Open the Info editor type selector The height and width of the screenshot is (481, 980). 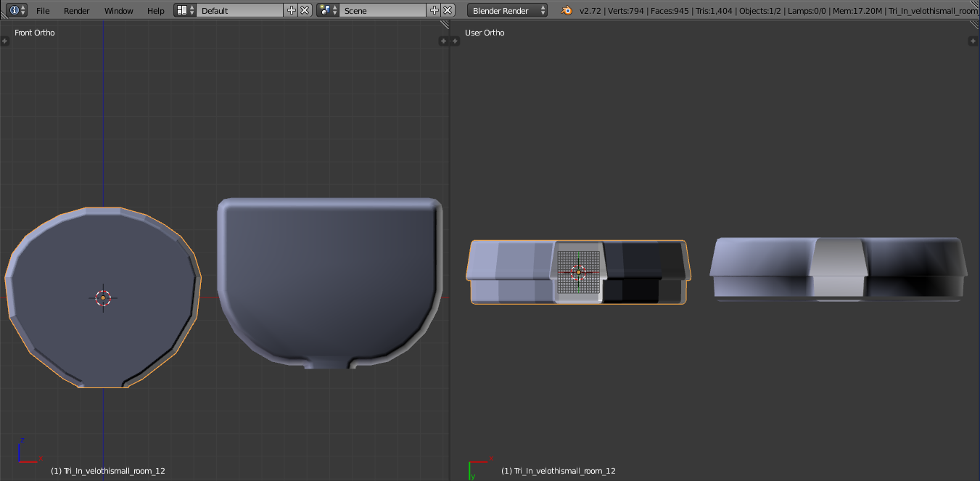tap(17, 10)
